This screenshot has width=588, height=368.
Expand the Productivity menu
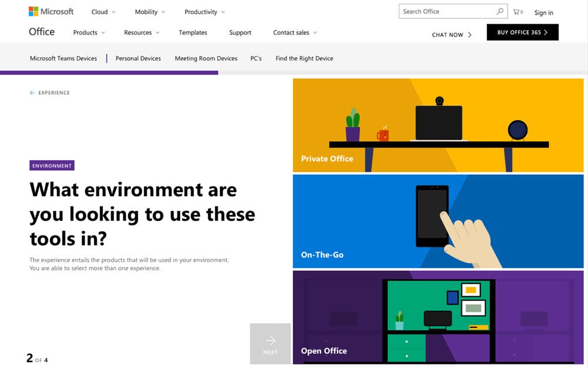(205, 12)
